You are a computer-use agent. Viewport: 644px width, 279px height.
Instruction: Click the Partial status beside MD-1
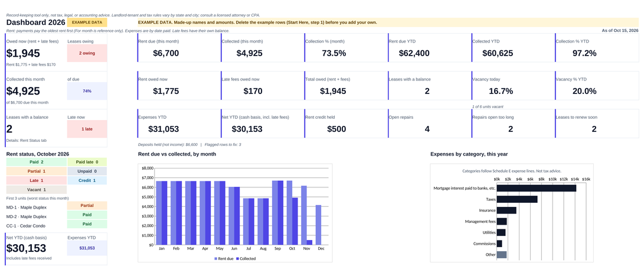click(x=87, y=205)
